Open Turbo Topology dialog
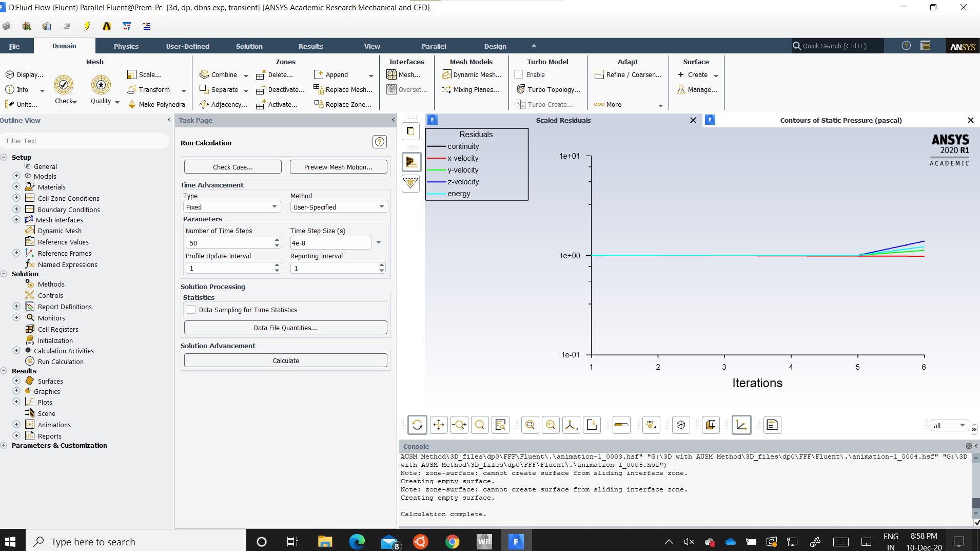The width and height of the screenshot is (980, 551). [548, 89]
